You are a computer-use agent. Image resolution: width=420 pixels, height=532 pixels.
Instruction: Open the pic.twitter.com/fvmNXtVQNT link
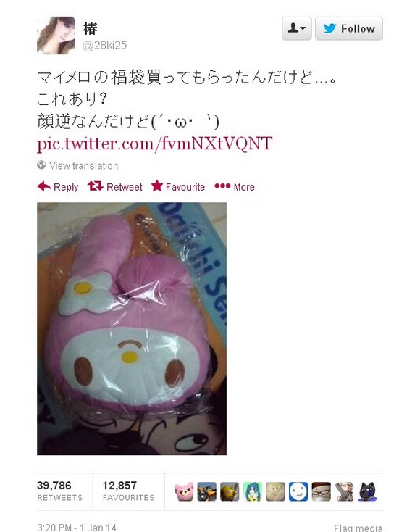pyautogui.click(x=154, y=144)
